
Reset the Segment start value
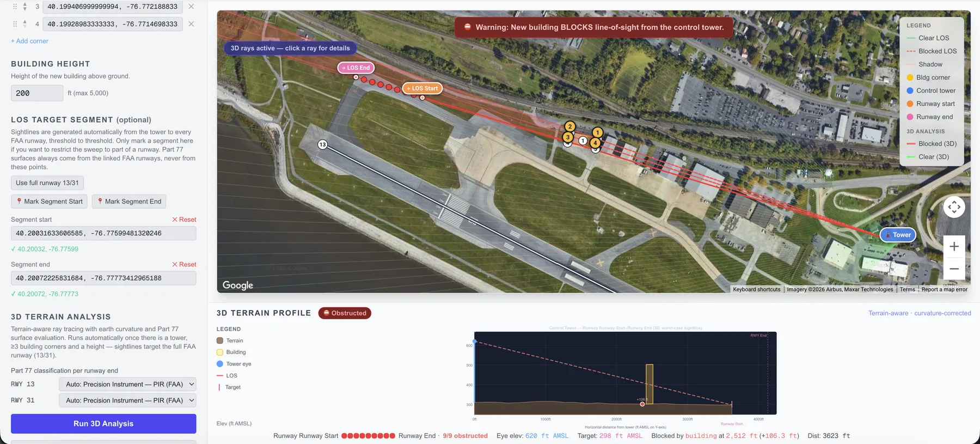pos(184,220)
